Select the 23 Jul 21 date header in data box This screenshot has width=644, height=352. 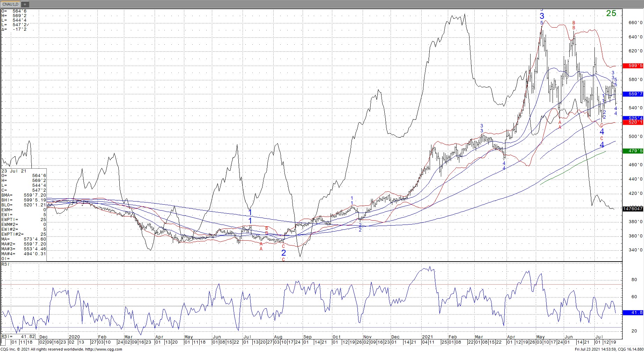coord(14,171)
